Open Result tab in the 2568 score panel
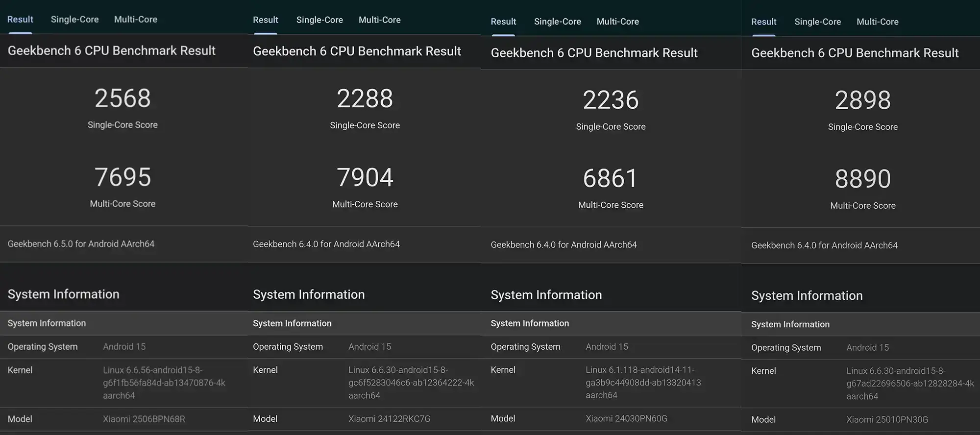The image size is (980, 435). 20,20
